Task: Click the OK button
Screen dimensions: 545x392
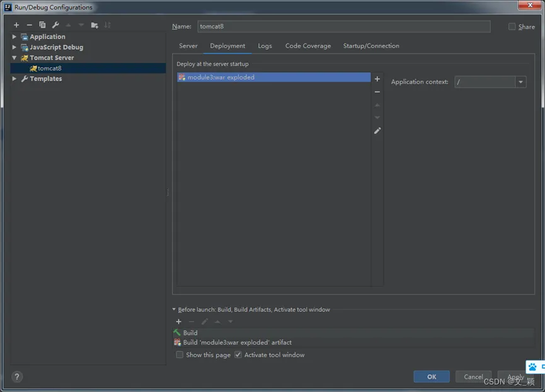Action: [x=431, y=377]
